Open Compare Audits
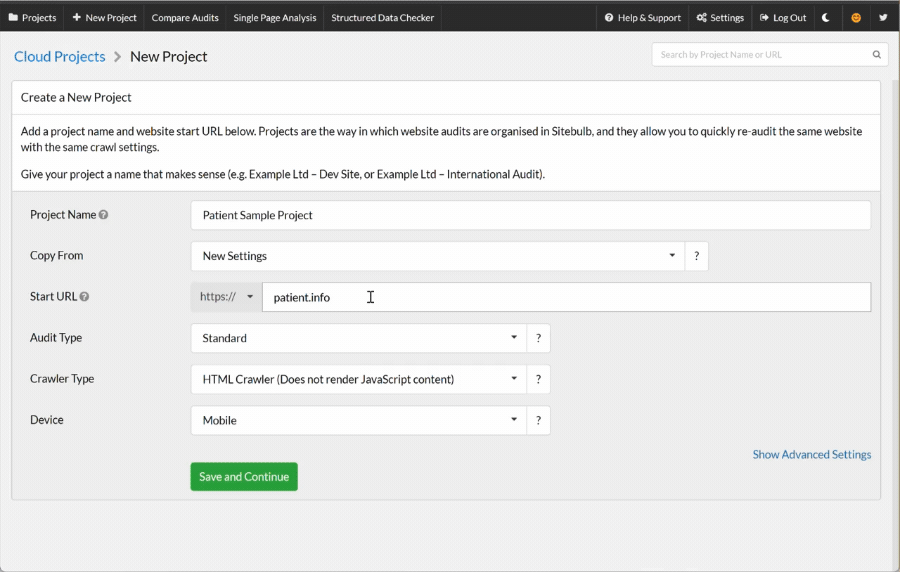900x572 pixels. coord(185,18)
